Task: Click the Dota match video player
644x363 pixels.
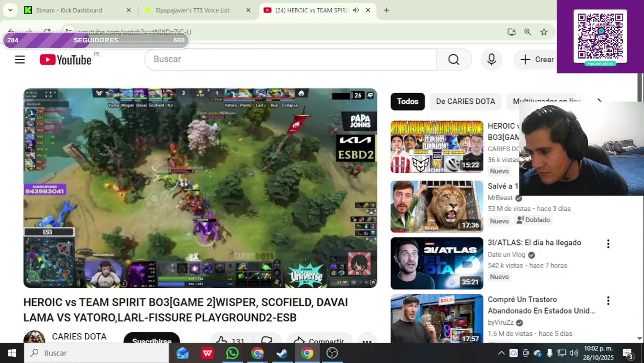Action: (200, 188)
